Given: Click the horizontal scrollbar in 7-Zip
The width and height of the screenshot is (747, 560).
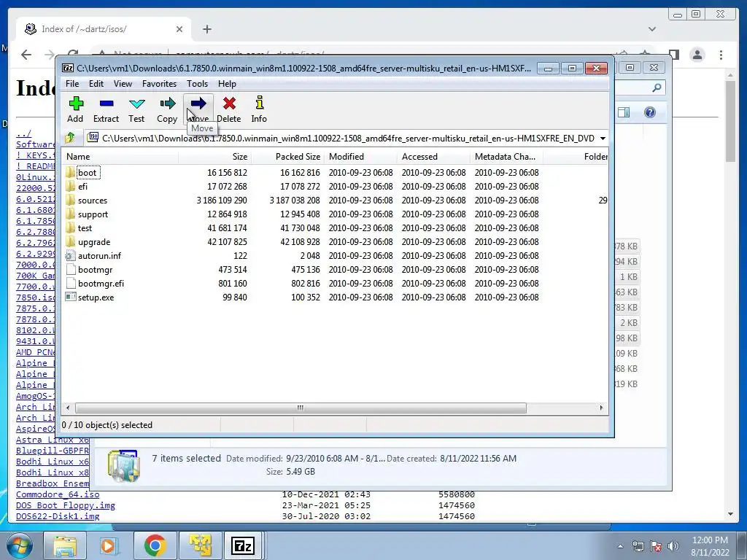Looking at the screenshot, I should click(x=301, y=408).
